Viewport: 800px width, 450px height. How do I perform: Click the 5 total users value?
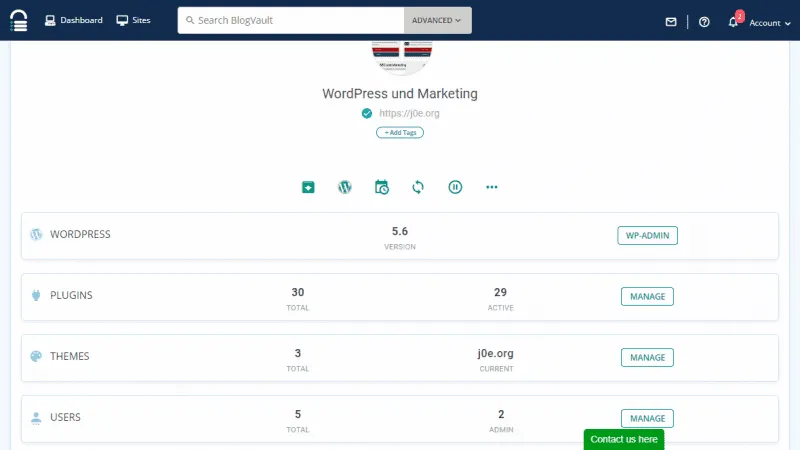tap(298, 414)
